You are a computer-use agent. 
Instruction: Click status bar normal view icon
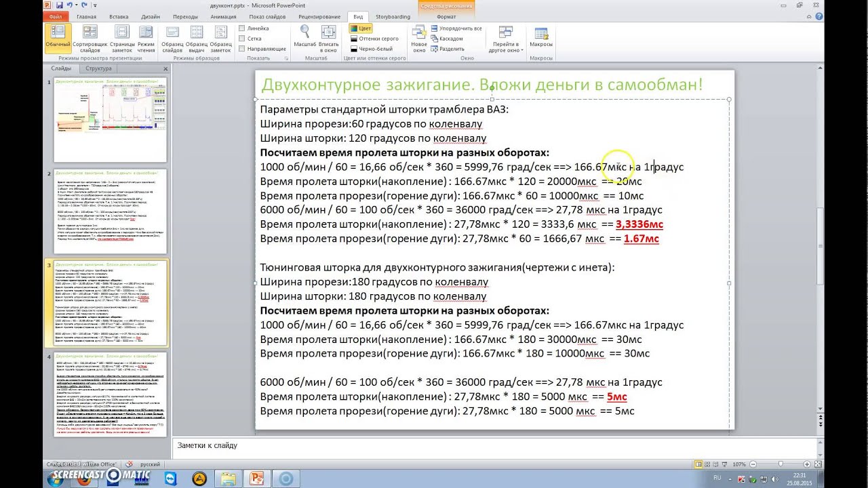[698, 464]
